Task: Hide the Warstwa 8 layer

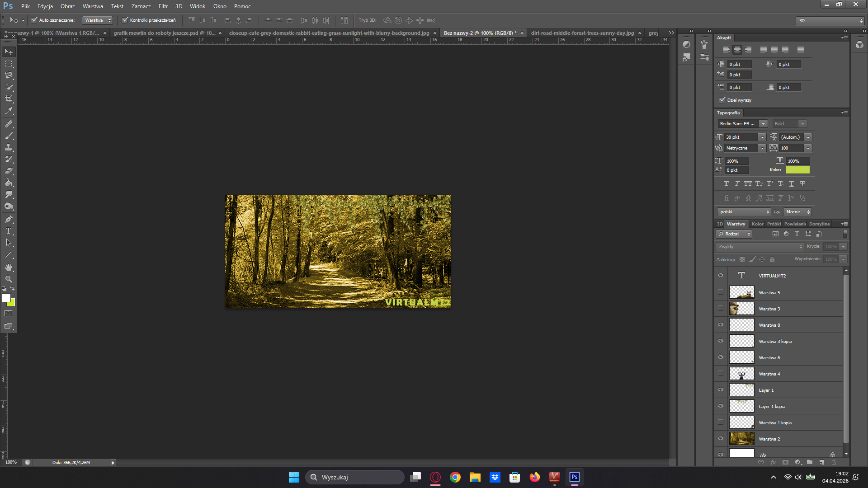Action: (x=721, y=325)
